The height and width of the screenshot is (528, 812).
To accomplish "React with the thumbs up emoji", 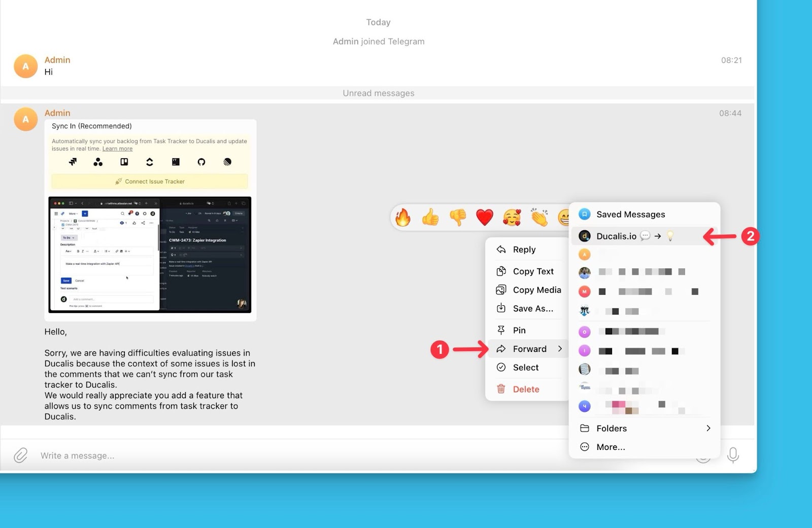I will [430, 218].
